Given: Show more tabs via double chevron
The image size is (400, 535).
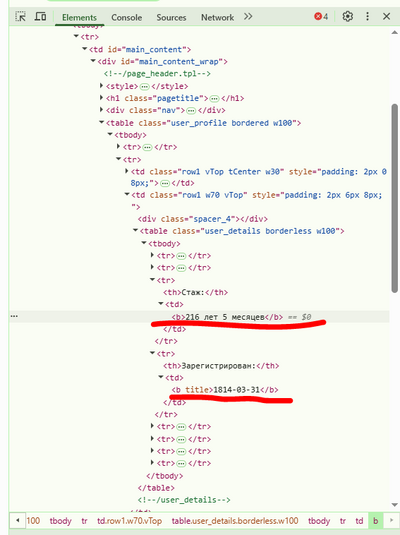Looking at the screenshot, I should point(248,16).
